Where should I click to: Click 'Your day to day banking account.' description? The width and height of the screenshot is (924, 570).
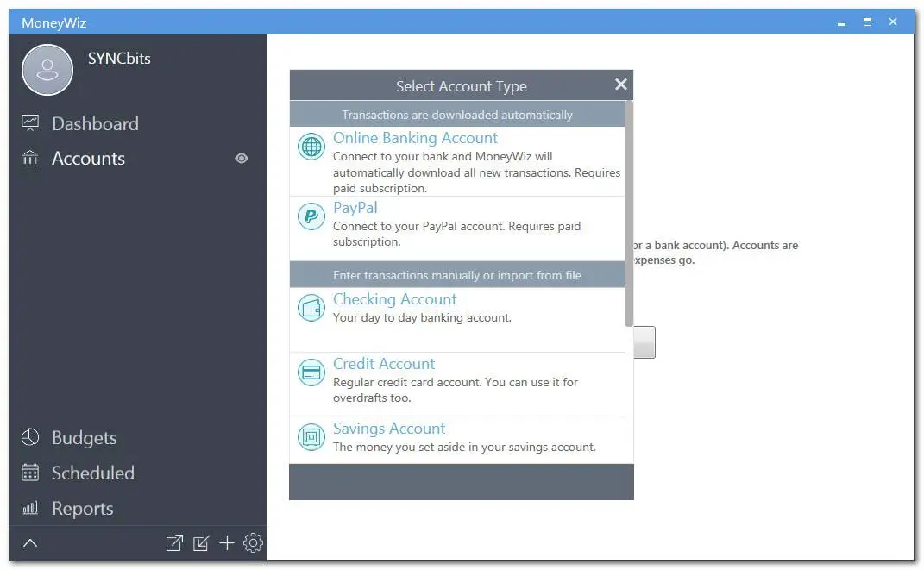[x=422, y=318]
